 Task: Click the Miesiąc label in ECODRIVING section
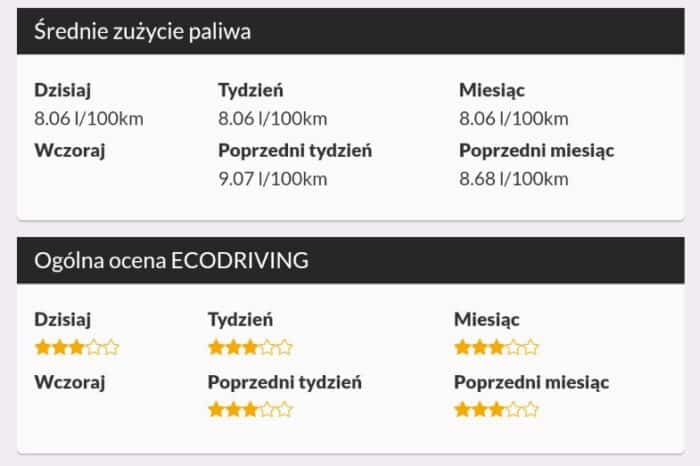tap(487, 320)
